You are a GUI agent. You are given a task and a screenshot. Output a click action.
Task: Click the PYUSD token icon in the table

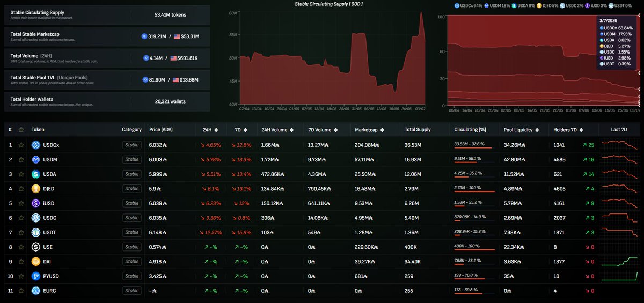coord(36,276)
